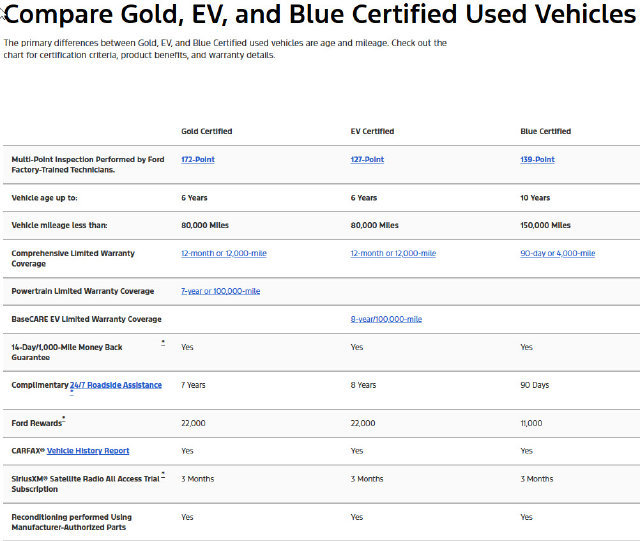Click the page title Compare Gold, EV, and Blue
This screenshot has height=541, width=640.
(320, 14)
